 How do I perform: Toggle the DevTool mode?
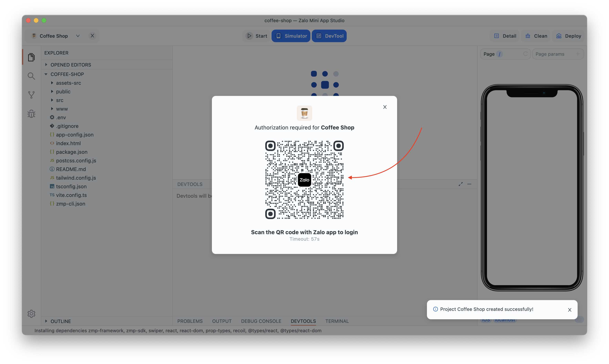click(x=329, y=36)
